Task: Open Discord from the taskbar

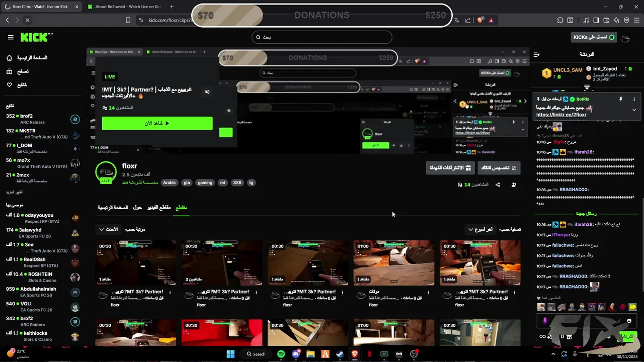Action: tap(296, 354)
